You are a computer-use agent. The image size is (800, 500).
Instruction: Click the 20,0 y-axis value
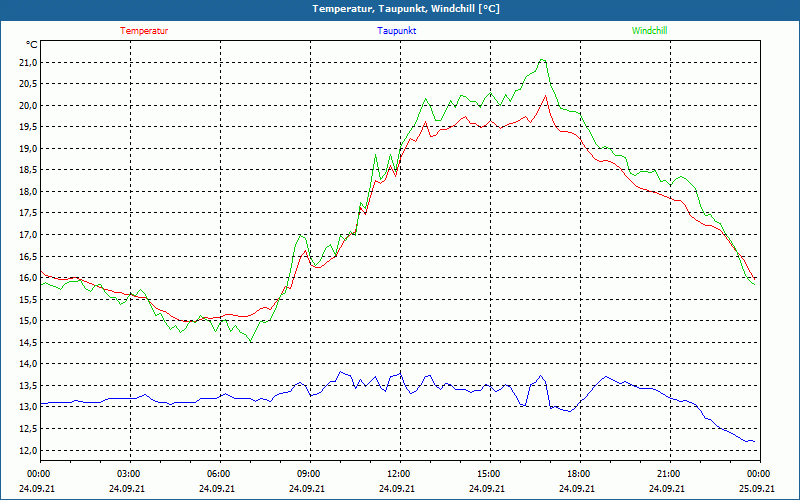tap(28, 106)
